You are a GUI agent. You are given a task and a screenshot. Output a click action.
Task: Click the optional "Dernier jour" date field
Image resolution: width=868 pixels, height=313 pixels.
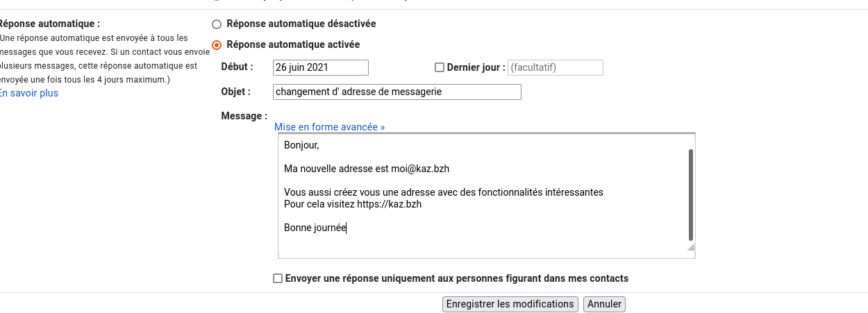pos(555,68)
